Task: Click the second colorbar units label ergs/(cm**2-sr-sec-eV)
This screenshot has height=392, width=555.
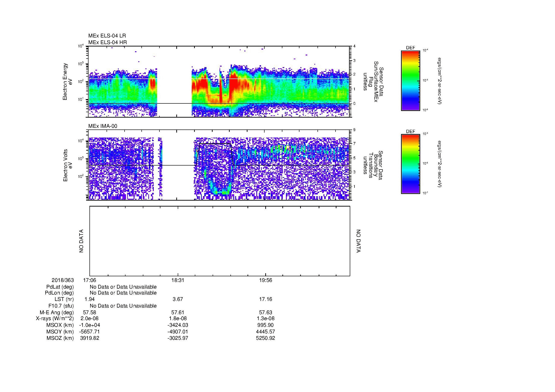Action: coord(439,164)
